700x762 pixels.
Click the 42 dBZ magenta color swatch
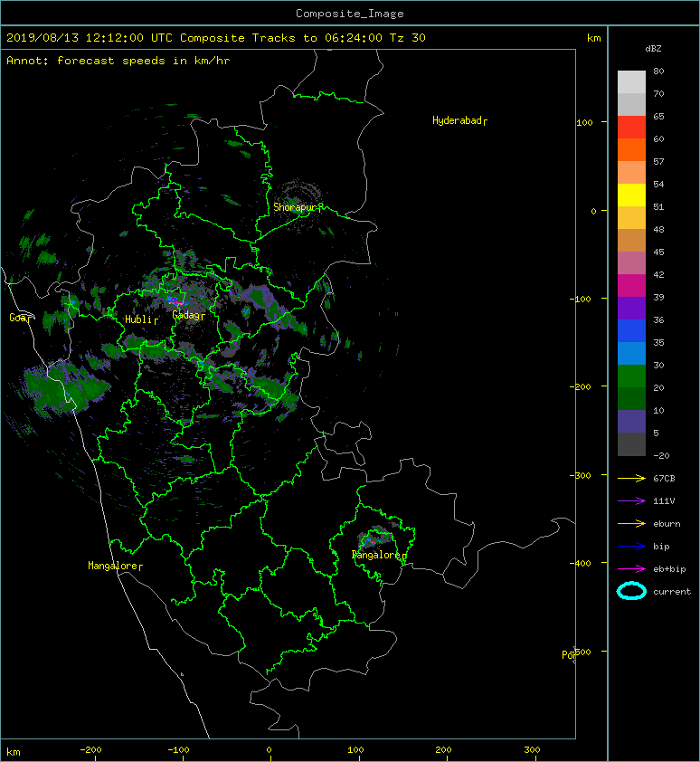coord(631,285)
